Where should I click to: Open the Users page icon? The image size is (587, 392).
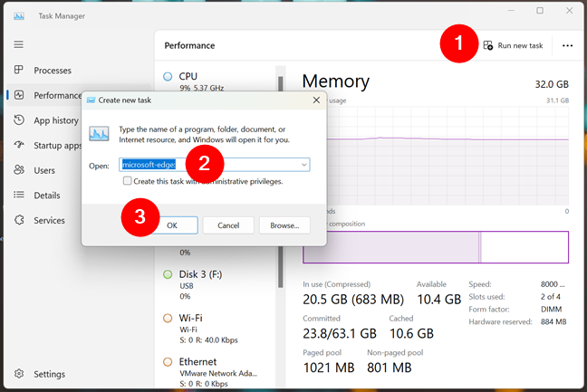[x=18, y=170]
